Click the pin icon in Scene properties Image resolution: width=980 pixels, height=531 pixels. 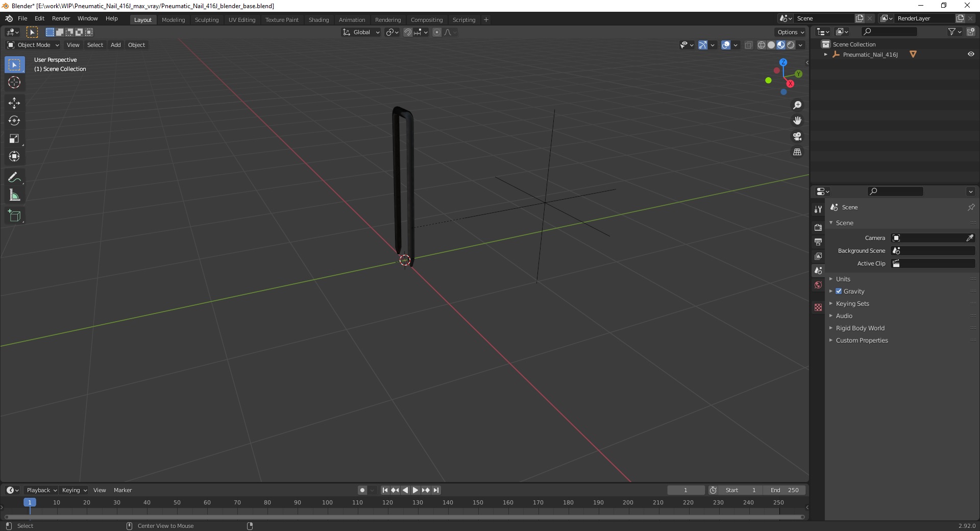(971, 207)
